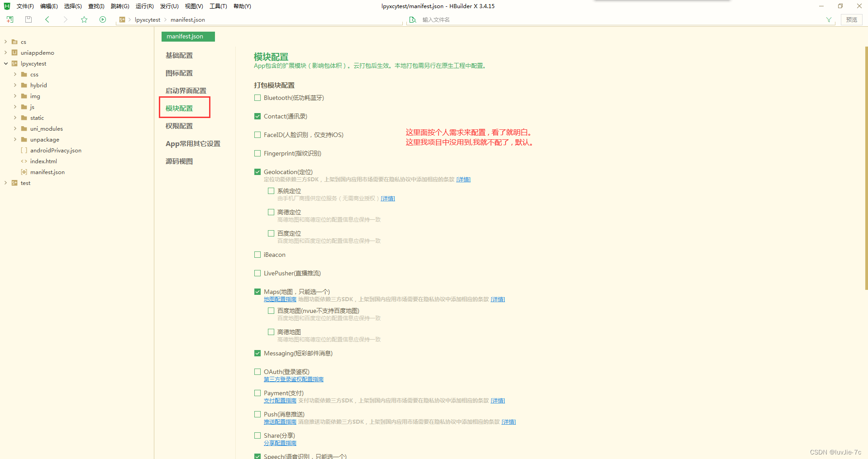Select the manifest.json file in sidebar
The width and height of the screenshot is (868, 459).
tap(47, 172)
